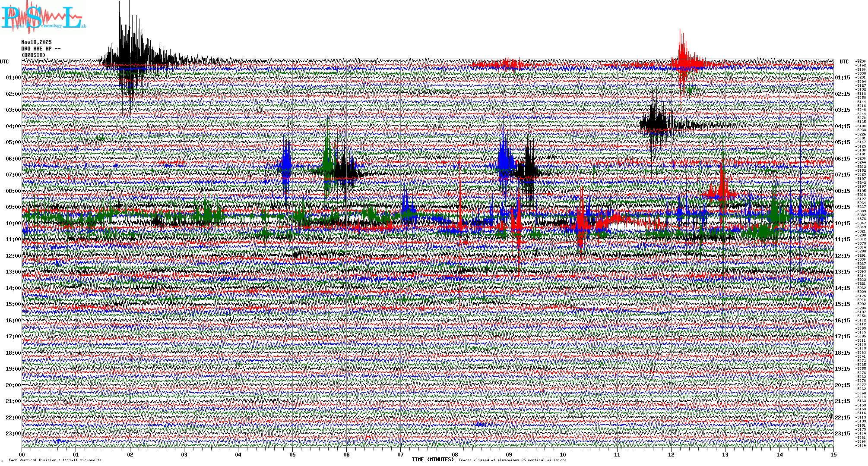The image size is (868, 466).
Task: Click the Nov18,2025 date label
Action: 36,42
